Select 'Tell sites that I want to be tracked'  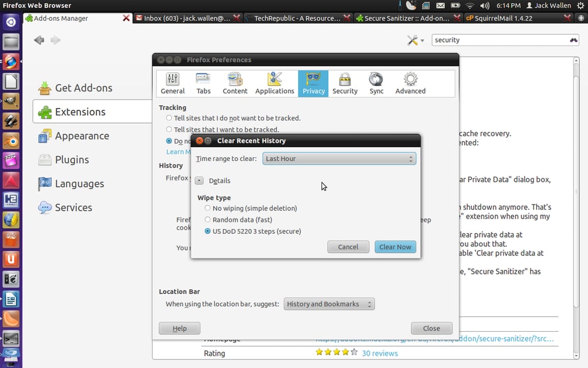point(169,129)
